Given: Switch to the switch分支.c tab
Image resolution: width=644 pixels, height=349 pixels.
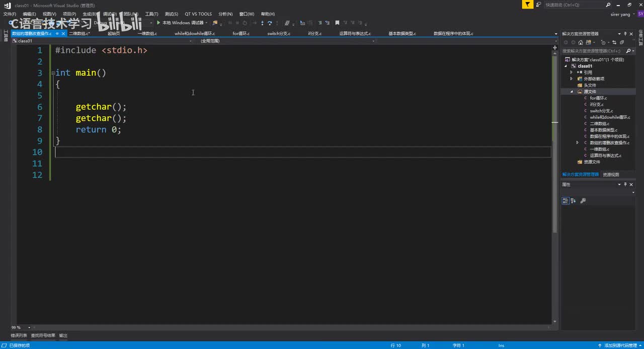Looking at the screenshot, I should point(279,34).
